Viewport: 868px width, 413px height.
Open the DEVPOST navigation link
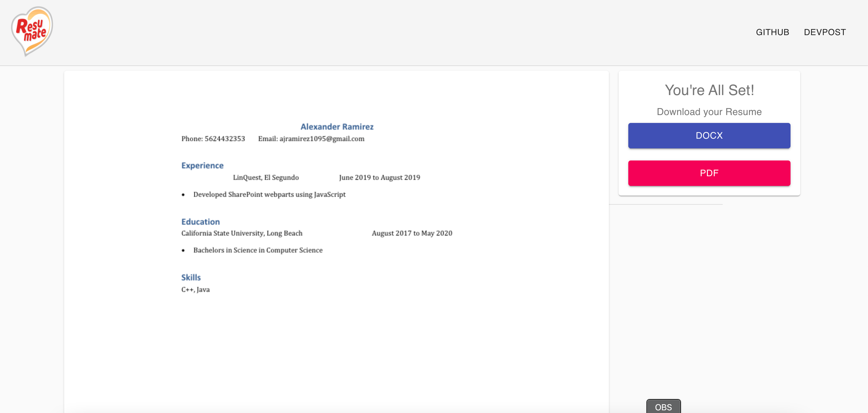point(824,32)
